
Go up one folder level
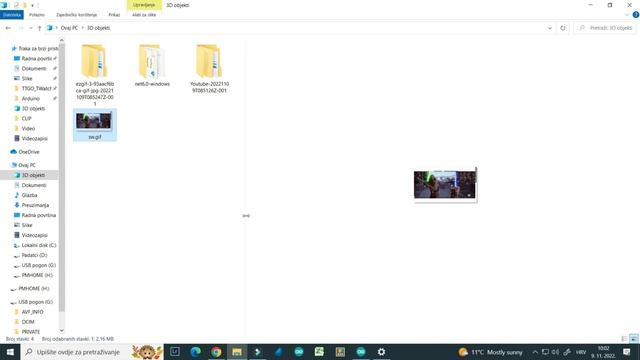tap(40, 28)
